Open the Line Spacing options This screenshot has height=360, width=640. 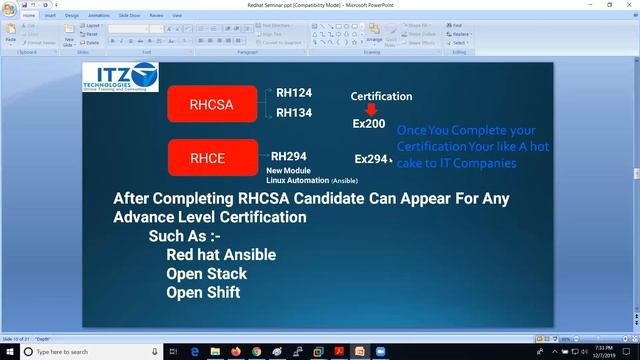(247, 29)
